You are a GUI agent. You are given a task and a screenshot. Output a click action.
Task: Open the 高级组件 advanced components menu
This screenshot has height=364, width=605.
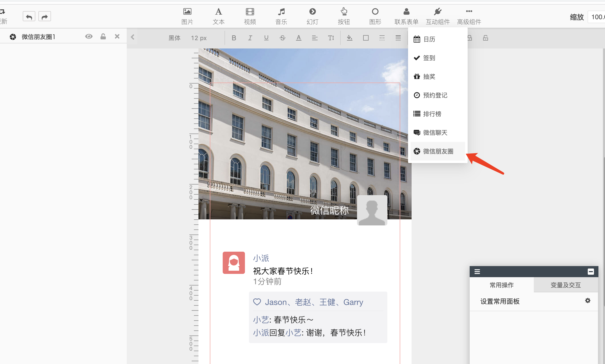pyautogui.click(x=469, y=16)
